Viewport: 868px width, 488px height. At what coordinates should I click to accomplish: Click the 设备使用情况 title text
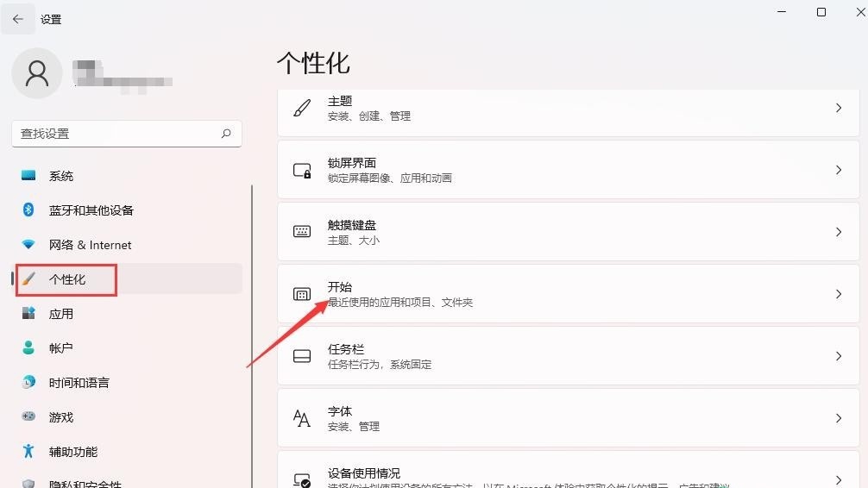(x=364, y=473)
